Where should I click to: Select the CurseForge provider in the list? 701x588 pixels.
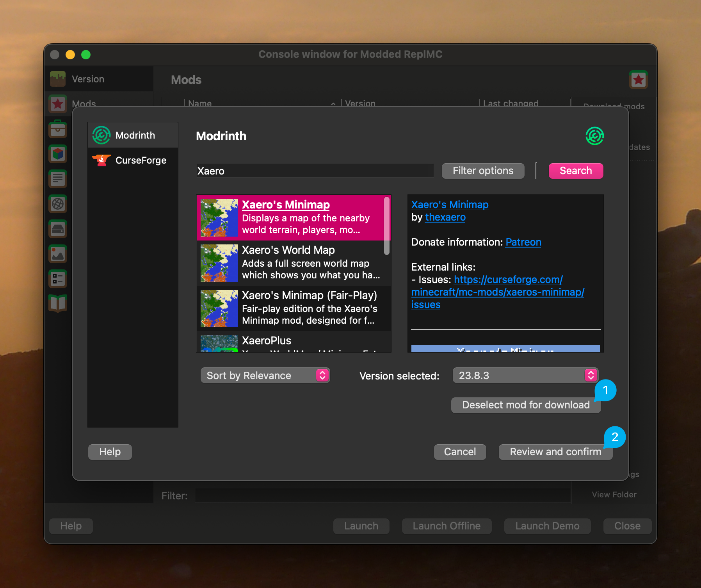pyautogui.click(x=133, y=160)
